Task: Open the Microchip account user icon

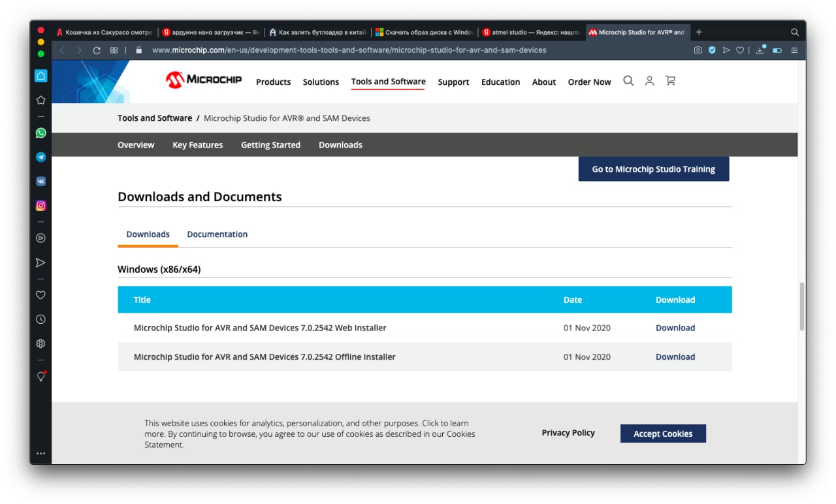Action: click(x=649, y=81)
